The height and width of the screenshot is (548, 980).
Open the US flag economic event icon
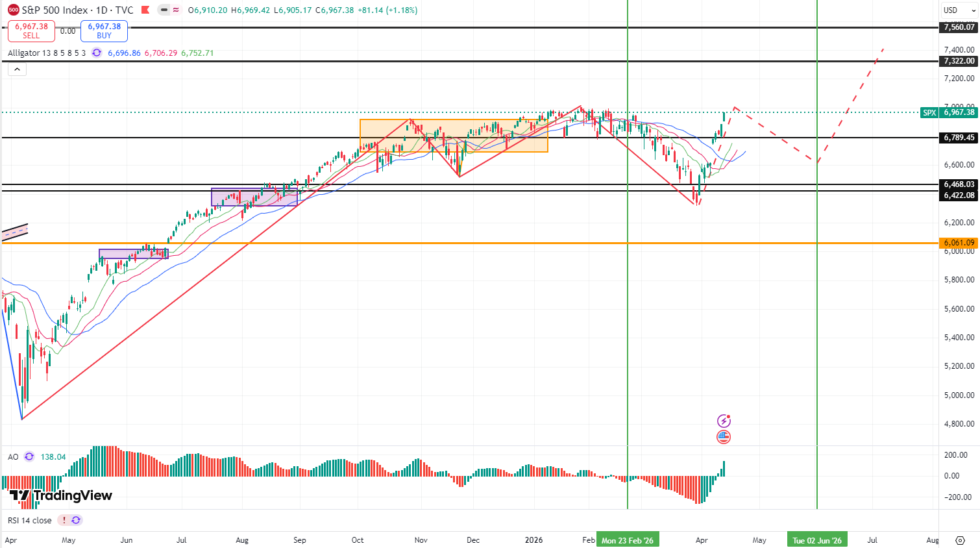tap(724, 437)
